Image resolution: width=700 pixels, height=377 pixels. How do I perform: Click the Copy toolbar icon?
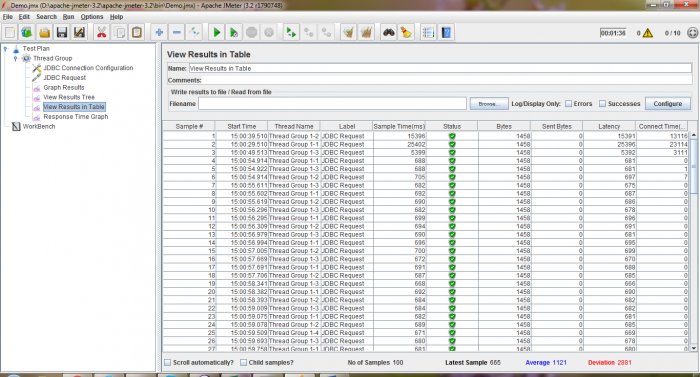pyautogui.click(x=119, y=33)
